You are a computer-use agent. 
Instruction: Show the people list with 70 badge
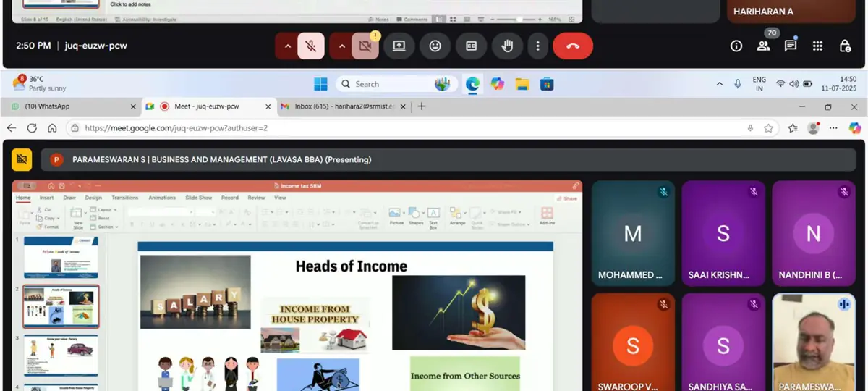point(763,46)
